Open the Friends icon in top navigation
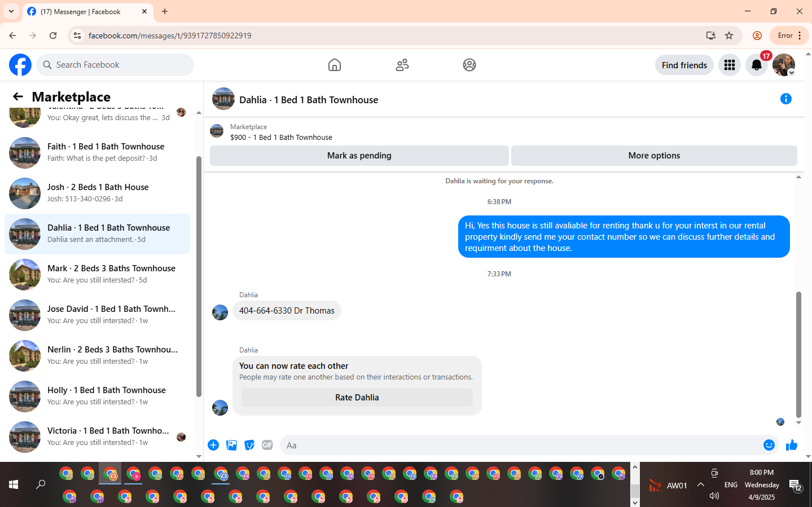Viewport: 812px width, 507px height. (402, 65)
